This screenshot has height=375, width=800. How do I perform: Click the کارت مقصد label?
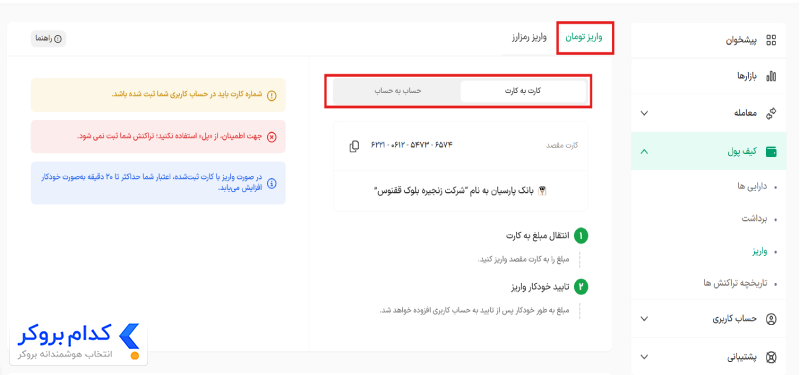click(x=562, y=146)
